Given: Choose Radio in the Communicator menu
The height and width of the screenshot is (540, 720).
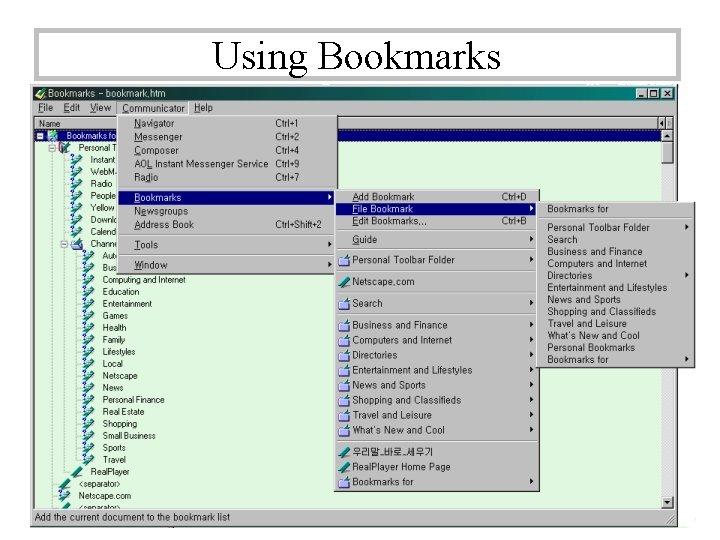Looking at the screenshot, I should [227, 177].
